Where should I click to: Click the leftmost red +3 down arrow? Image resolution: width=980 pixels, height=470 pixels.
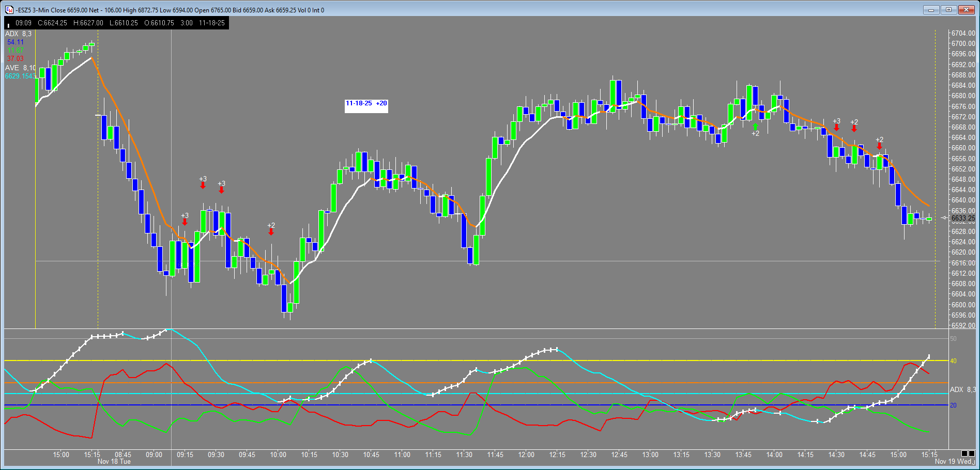[185, 222]
